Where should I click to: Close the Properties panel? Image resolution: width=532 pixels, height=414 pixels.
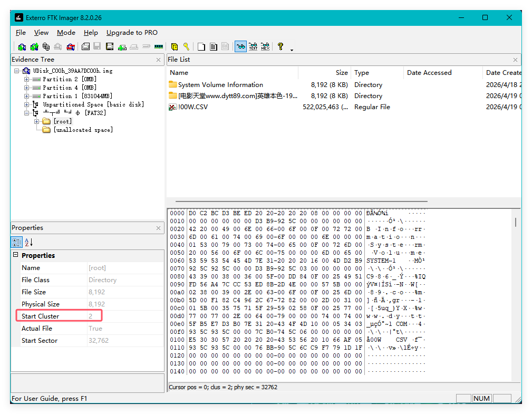(159, 228)
